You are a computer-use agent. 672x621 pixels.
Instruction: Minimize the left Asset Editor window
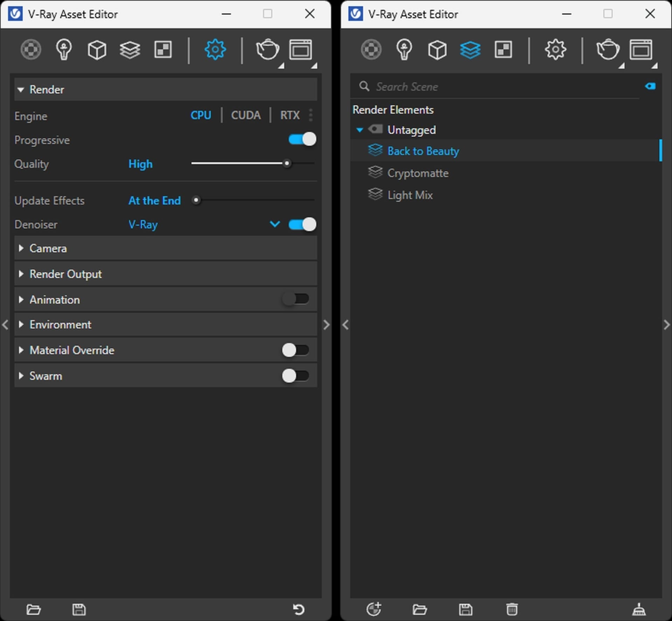(x=226, y=14)
